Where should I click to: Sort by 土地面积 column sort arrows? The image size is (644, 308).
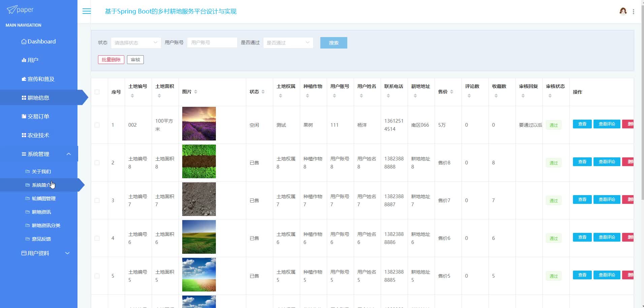[x=159, y=96]
